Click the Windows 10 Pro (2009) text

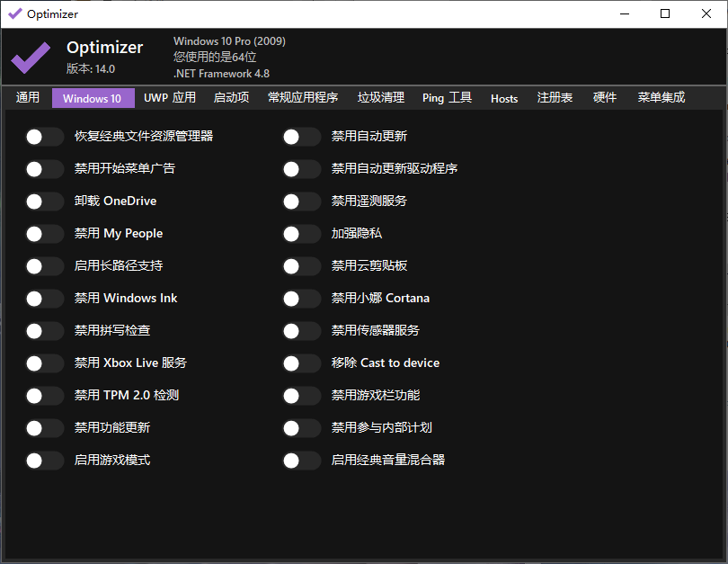[x=229, y=41]
